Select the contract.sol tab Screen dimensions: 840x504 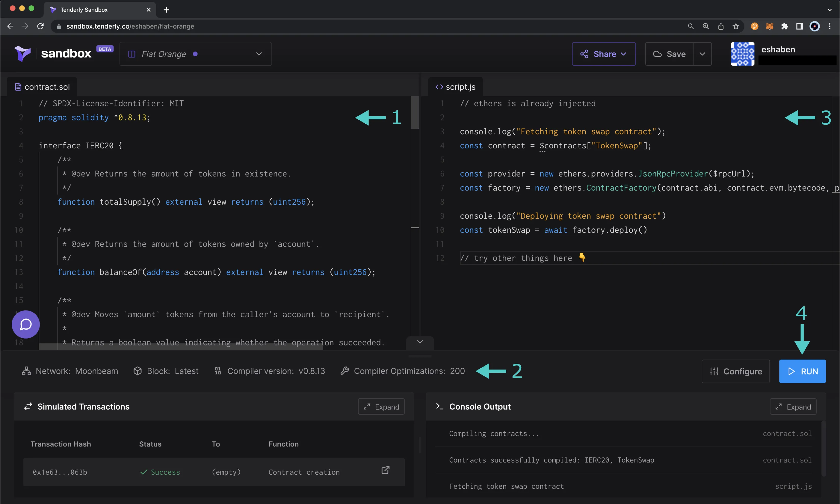[x=43, y=87]
